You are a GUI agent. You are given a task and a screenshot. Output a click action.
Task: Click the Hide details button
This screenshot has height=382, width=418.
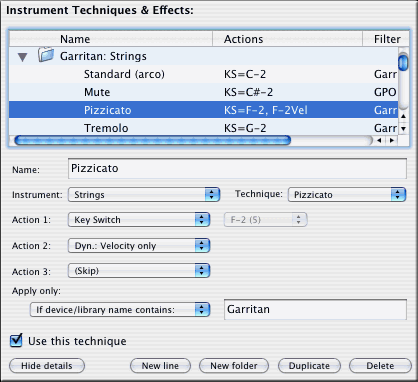click(47, 366)
